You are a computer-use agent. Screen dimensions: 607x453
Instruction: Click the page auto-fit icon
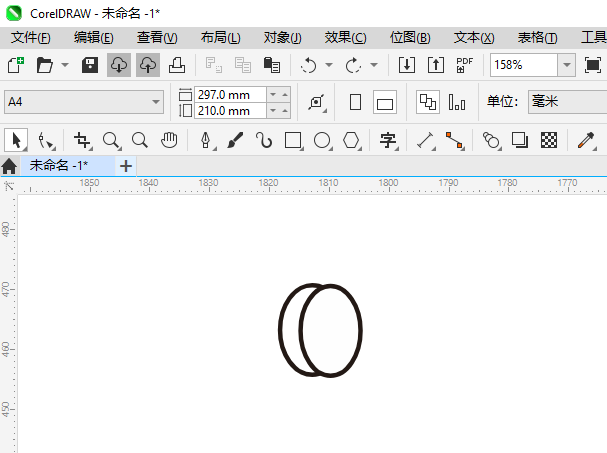[x=317, y=102]
